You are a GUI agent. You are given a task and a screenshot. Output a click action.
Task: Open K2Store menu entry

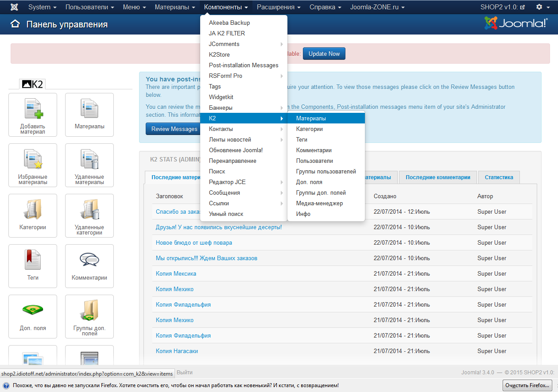point(244,54)
